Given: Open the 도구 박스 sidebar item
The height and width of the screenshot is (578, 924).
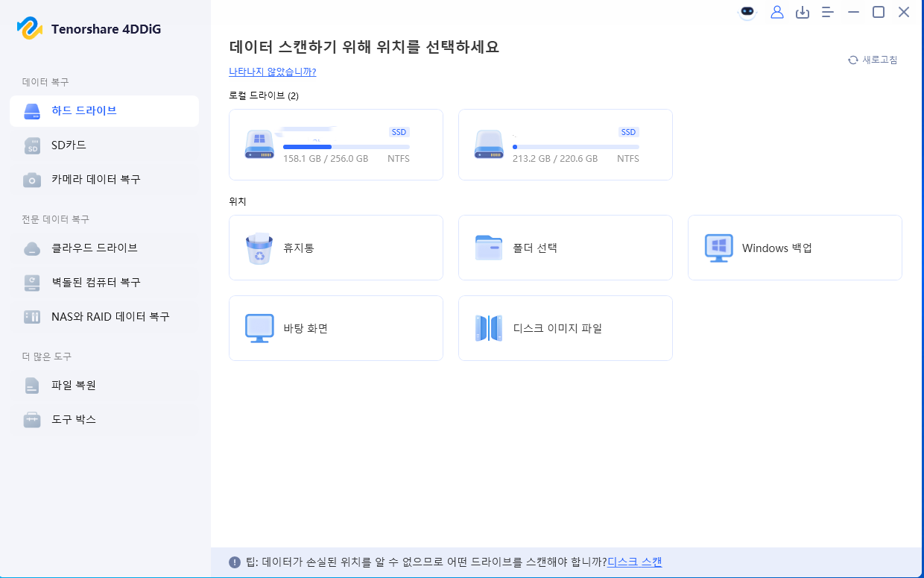Looking at the screenshot, I should (x=104, y=420).
